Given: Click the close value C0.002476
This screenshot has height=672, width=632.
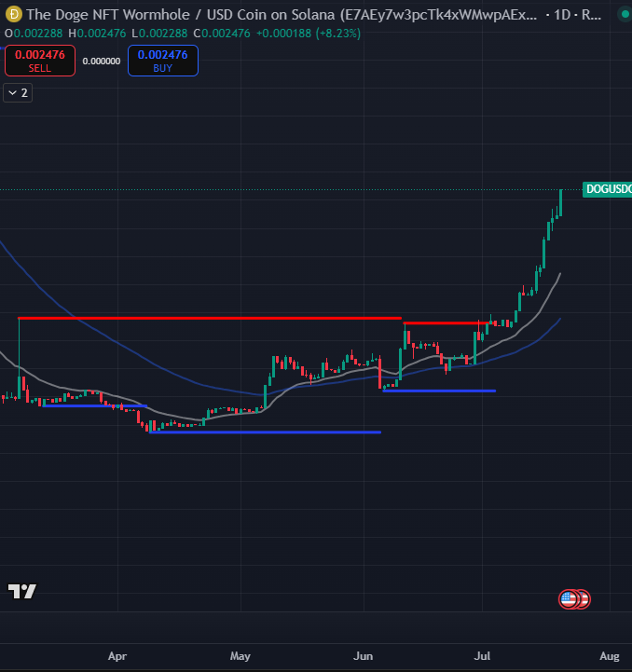Looking at the screenshot, I should coord(222,34).
